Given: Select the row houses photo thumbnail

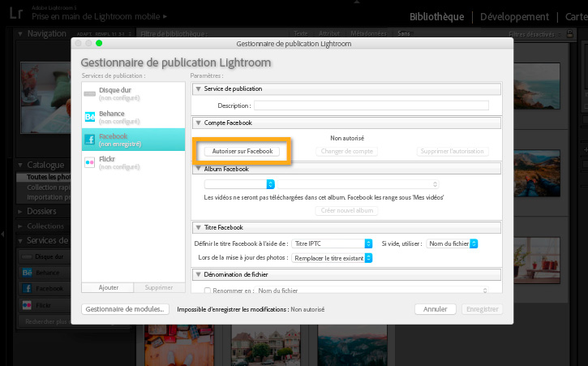Looking at the screenshot, I should click(266, 346).
